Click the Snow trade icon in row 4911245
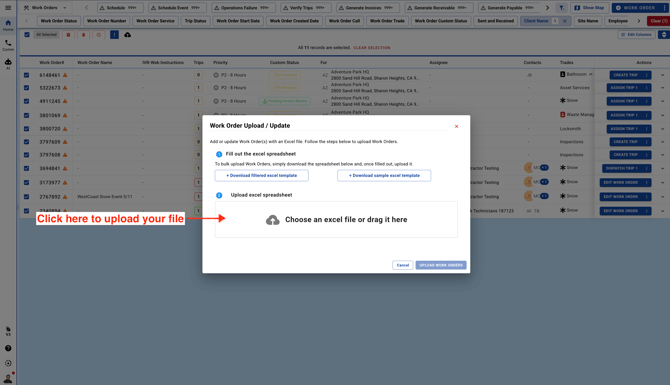The height and width of the screenshot is (385, 670). pyautogui.click(x=562, y=100)
